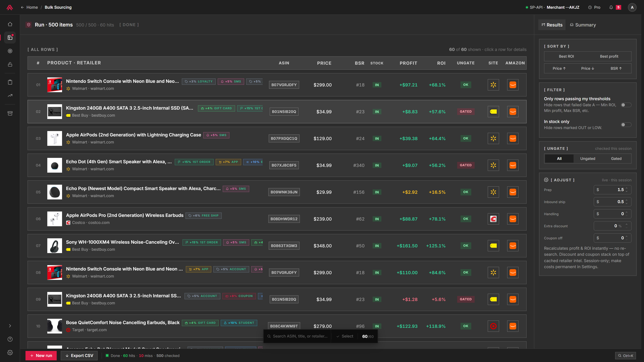The height and width of the screenshot is (362, 644).
Task: Sort by Best profit
Action: point(609,56)
